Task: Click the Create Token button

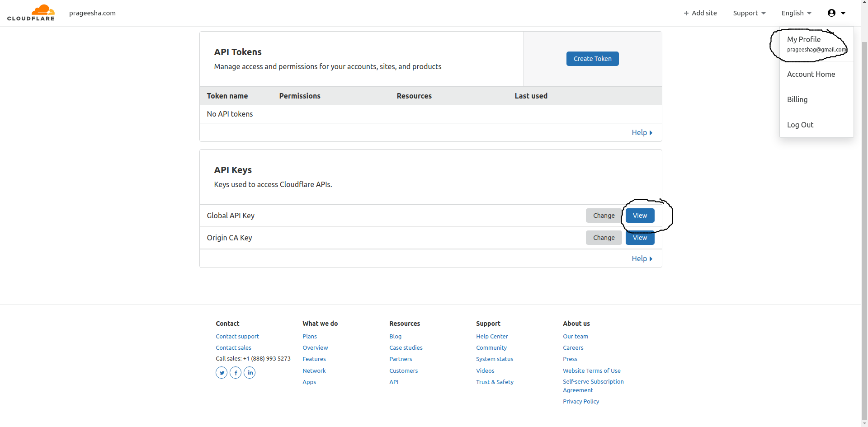Action: point(592,58)
